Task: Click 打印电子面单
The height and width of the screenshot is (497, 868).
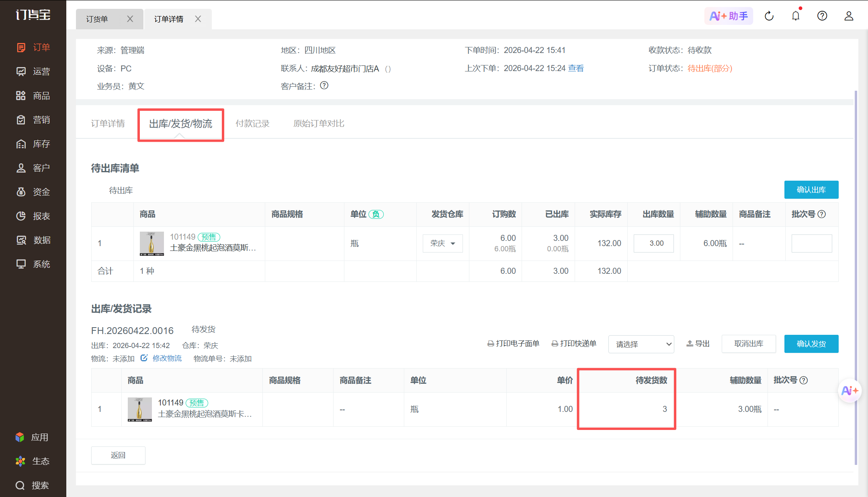Action: pos(514,343)
